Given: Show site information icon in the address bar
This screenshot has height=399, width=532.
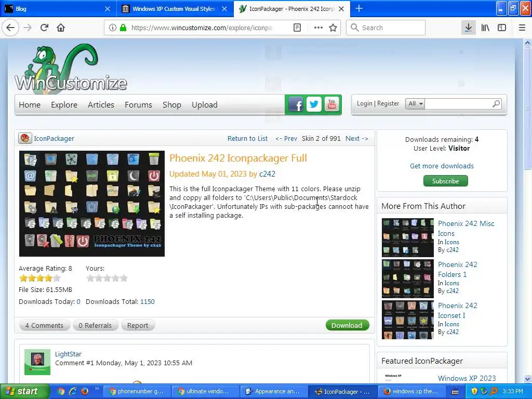Looking at the screenshot, I should [x=112, y=28].
